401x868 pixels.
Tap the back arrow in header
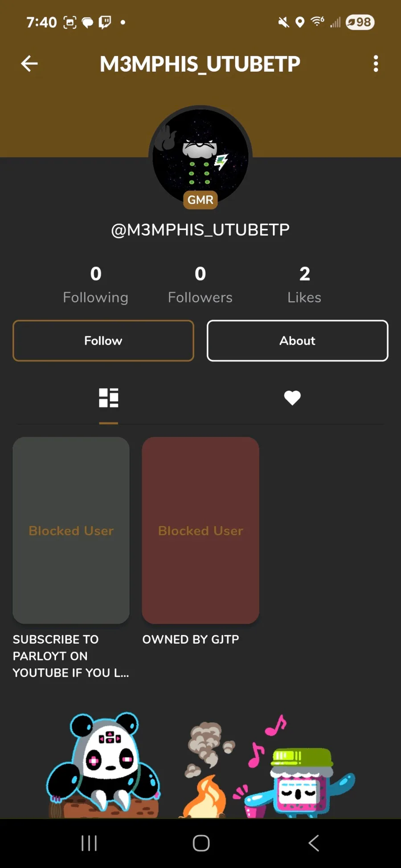click(29, 64)
